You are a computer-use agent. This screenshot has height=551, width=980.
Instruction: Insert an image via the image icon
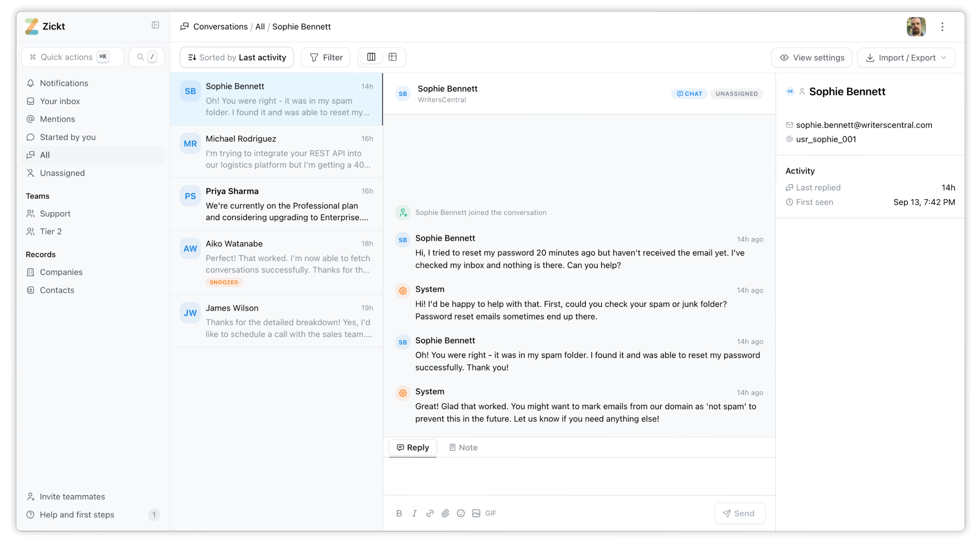(x=476, y=513)
